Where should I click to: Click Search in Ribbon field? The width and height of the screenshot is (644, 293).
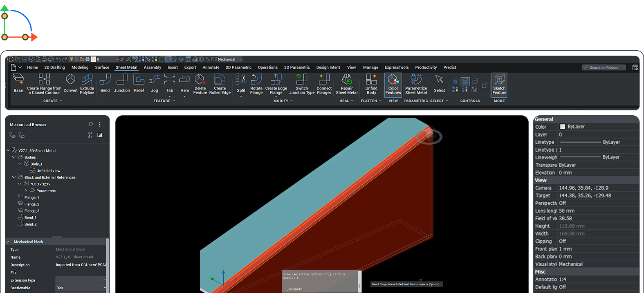(604, 67)
